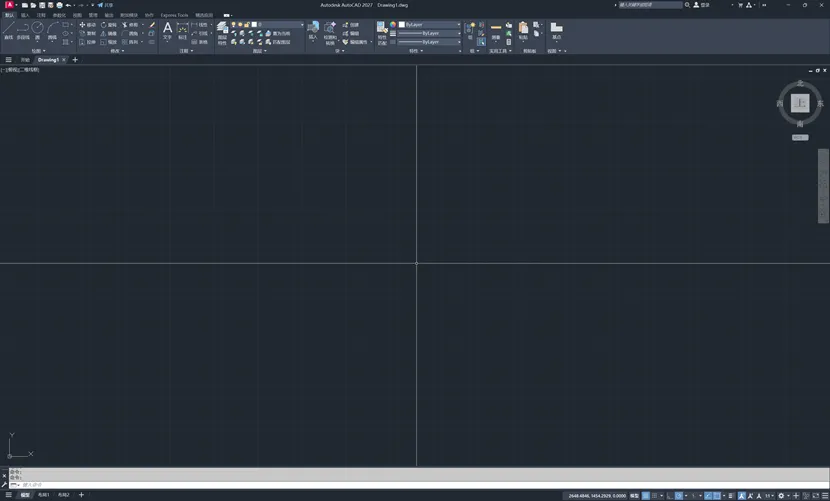
Task: Choose the Copy (复制) tool
Action: tap(87, 33)
